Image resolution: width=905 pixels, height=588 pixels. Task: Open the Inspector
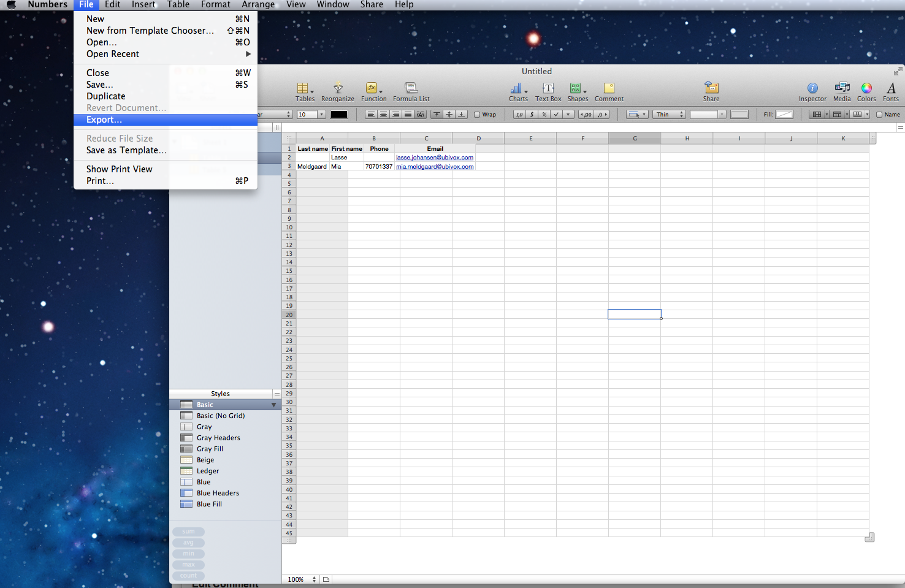pyautogui.click(x=812, y=92)
